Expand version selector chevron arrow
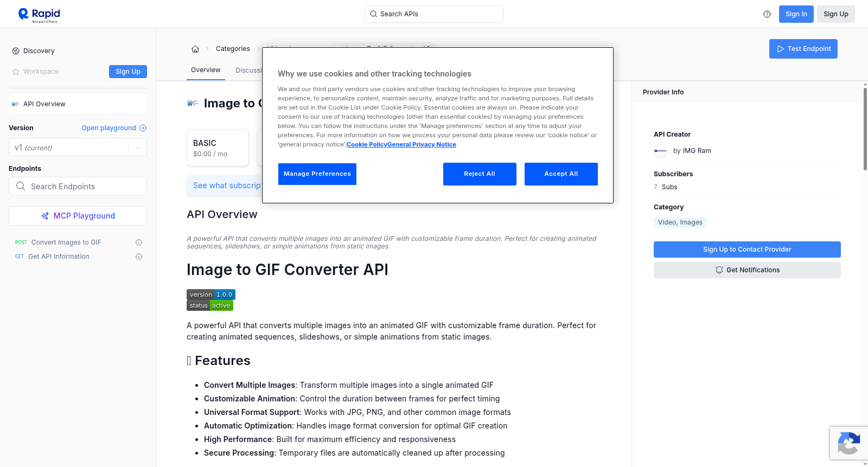This screenshot has height=467, width=868. click(x=138, y=148)
